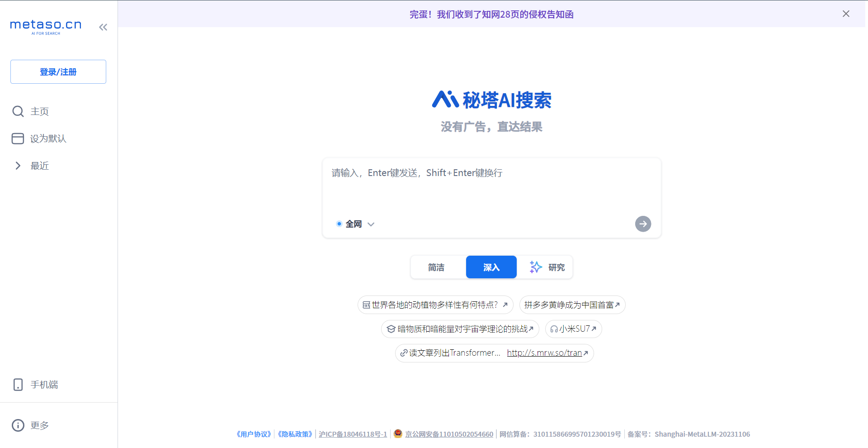Open suggestion 拼多多黄峥成为中国首富
868x448 pixels.
[572, 305]
